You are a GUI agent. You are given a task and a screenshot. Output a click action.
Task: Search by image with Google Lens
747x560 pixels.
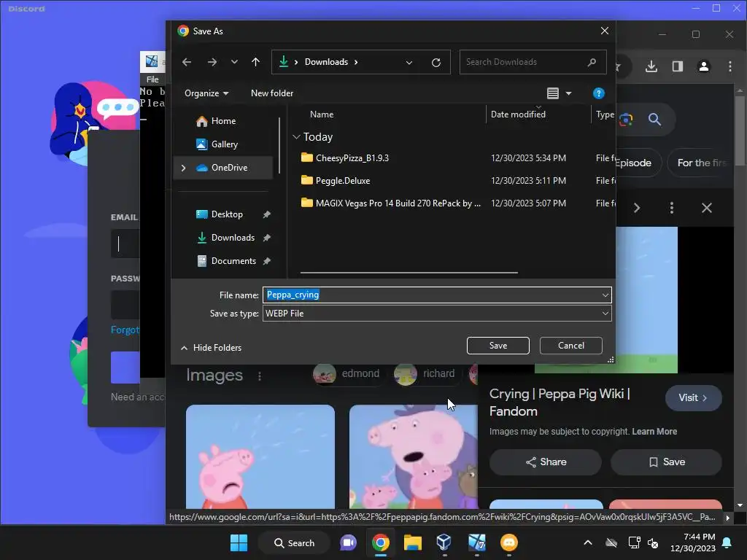(626, 120)
